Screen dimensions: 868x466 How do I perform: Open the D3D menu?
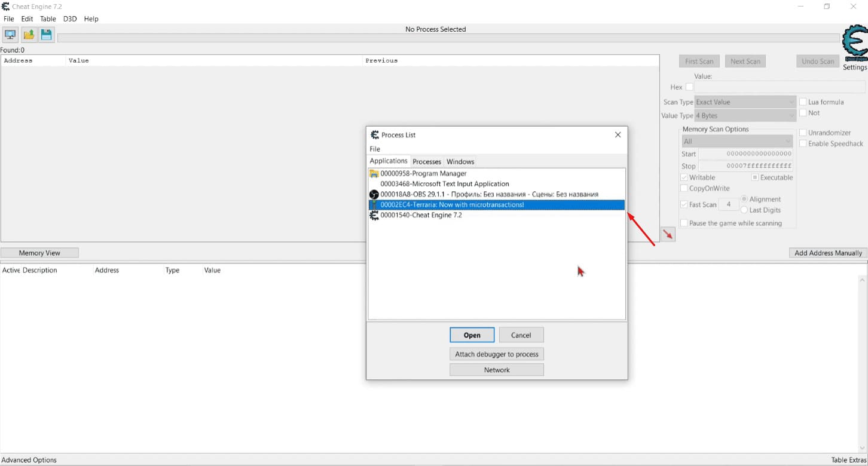point(70,19)
